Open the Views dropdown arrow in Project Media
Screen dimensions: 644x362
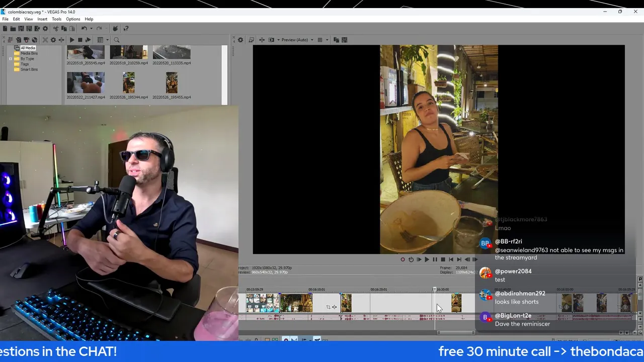[107, 40]
